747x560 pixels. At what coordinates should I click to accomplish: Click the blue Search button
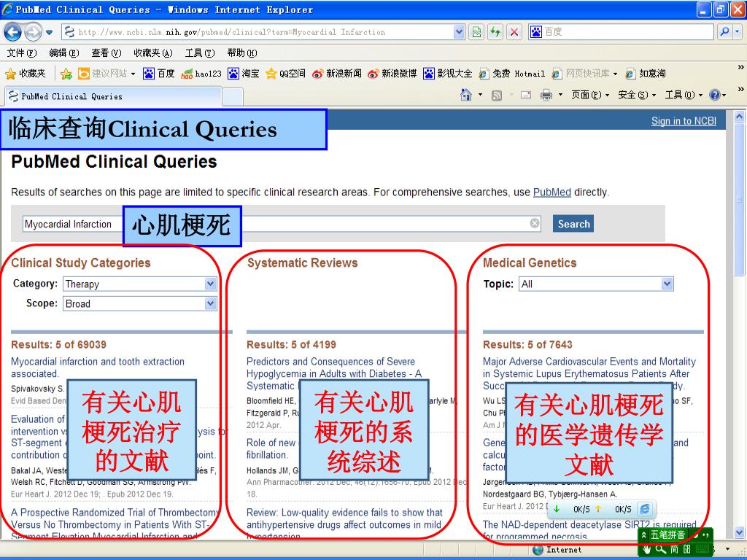(573, 224)
